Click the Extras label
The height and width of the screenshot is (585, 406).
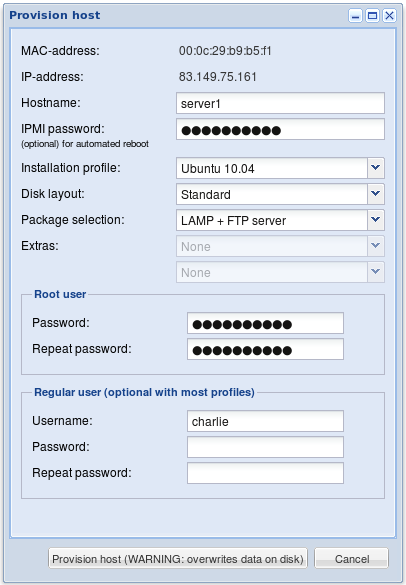pos(40,246)
